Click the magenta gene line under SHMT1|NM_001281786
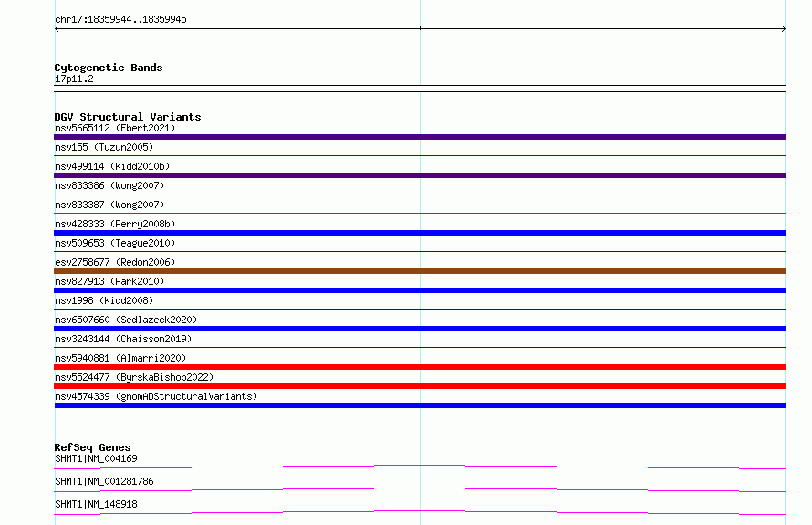Image resolution: width=812 pixels, height=525 pixels. [x=420, y=488]
